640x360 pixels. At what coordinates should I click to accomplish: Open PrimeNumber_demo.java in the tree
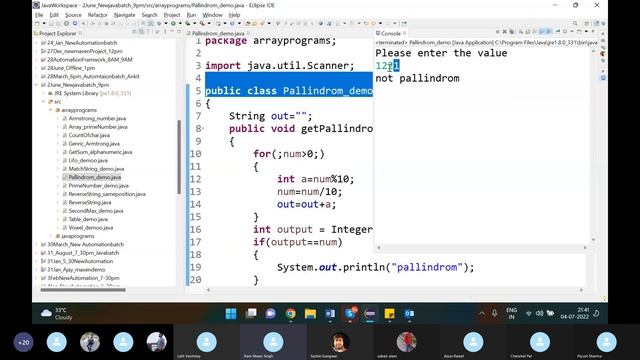(x=98, y=186)
